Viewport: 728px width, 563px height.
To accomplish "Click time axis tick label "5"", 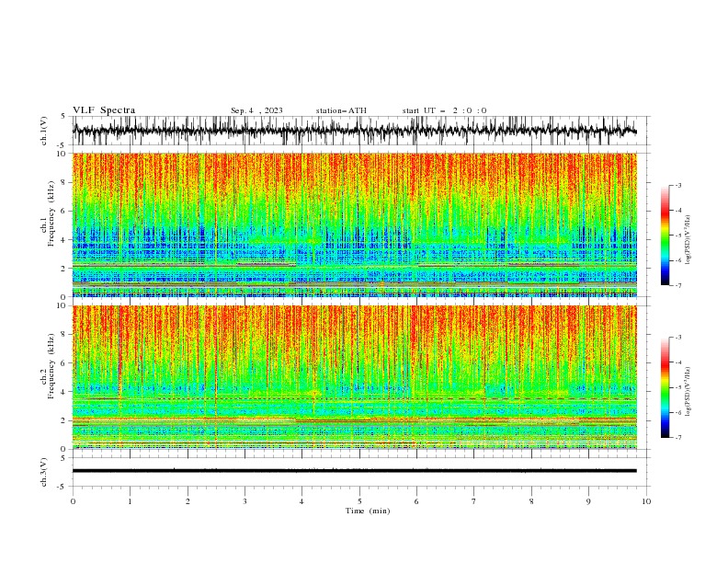I will [x=359, y=501].
